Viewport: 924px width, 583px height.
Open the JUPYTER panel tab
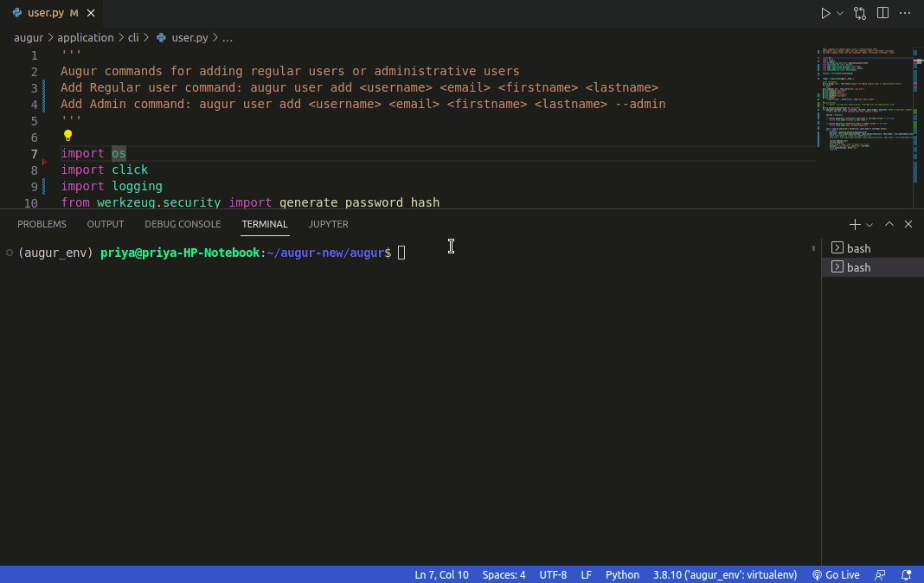click(x=328, y=224)
